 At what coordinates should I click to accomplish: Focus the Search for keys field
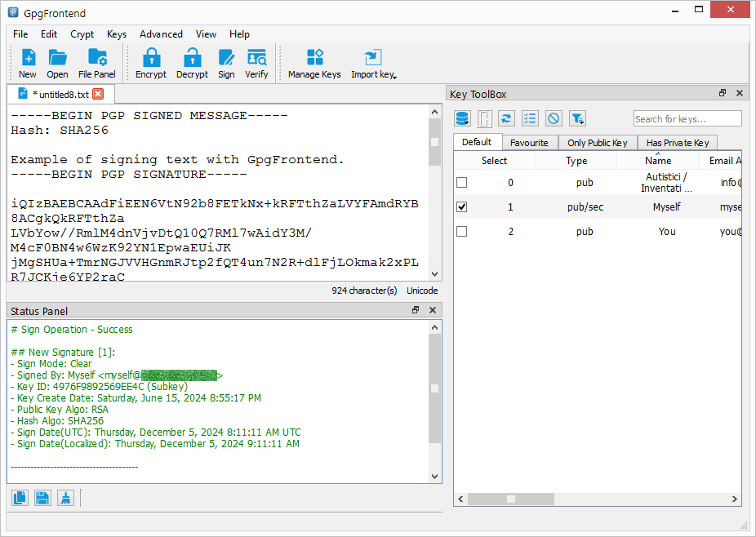point(687,118)
